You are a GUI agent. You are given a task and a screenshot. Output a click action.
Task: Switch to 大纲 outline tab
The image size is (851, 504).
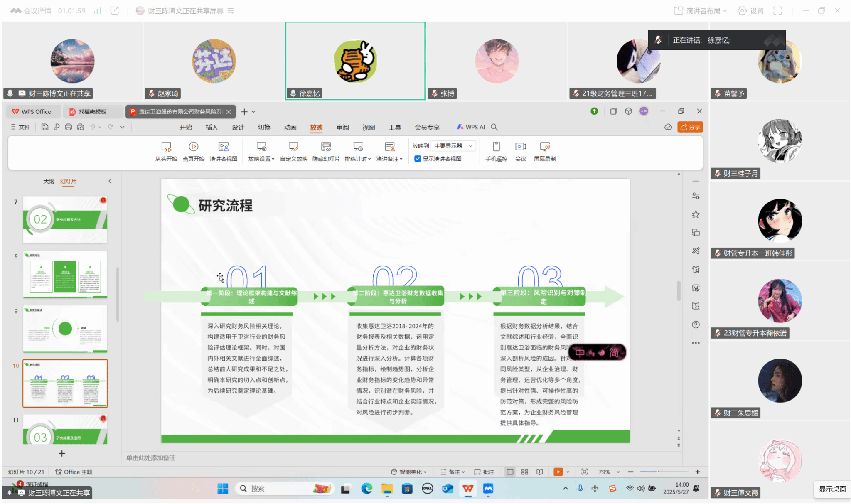pos(49,181)
